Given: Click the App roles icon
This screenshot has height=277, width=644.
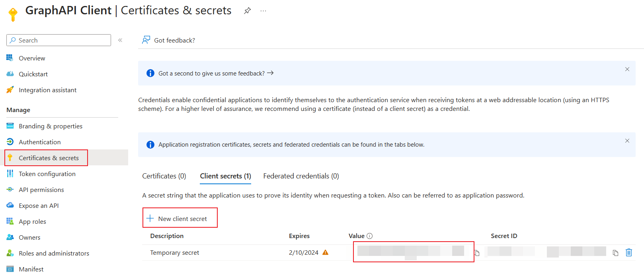Looking at the screenshot, I should tap(10, 221).
